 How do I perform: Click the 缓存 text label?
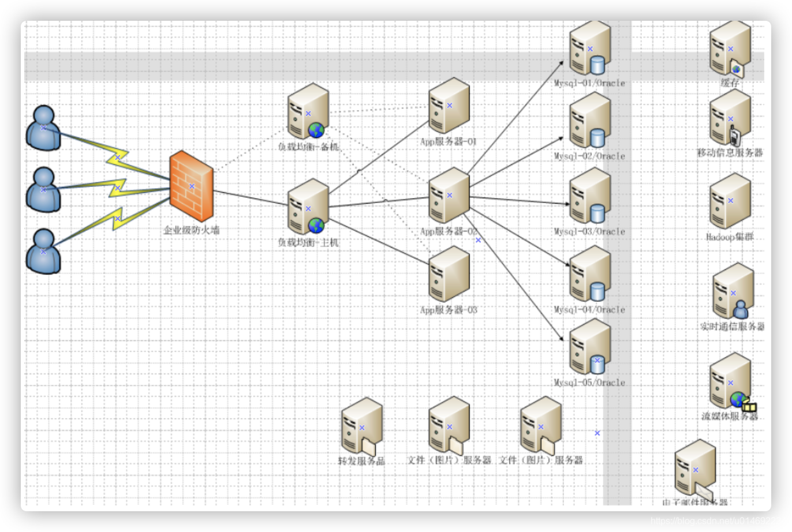(730, 83)
